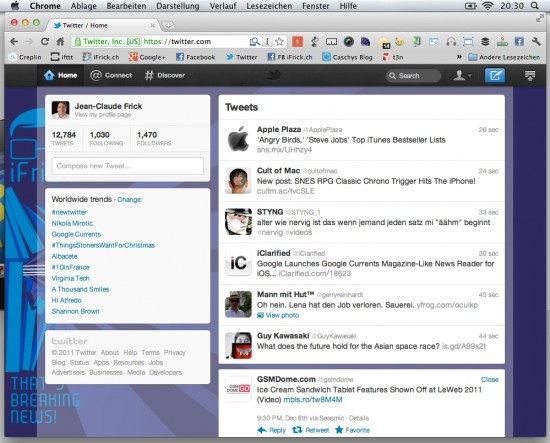Screen dimensions: 550x443
Task: Open the Bearbeiten menu
Action: tap(126, 6)
